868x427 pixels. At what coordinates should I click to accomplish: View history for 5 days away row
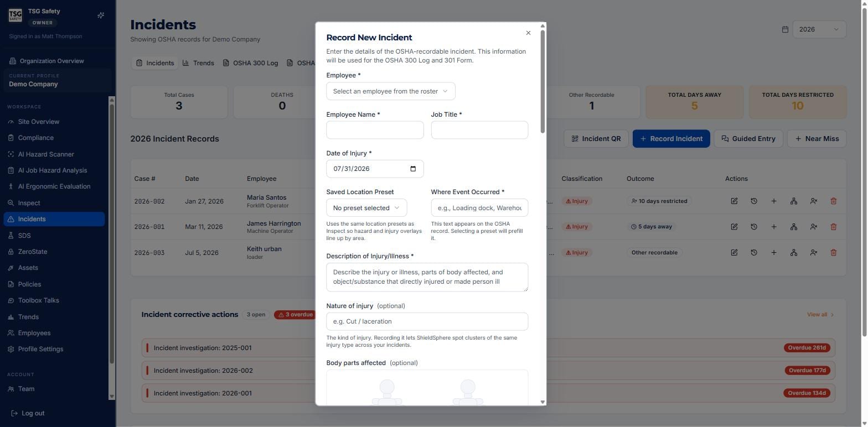tap(754, 227)
